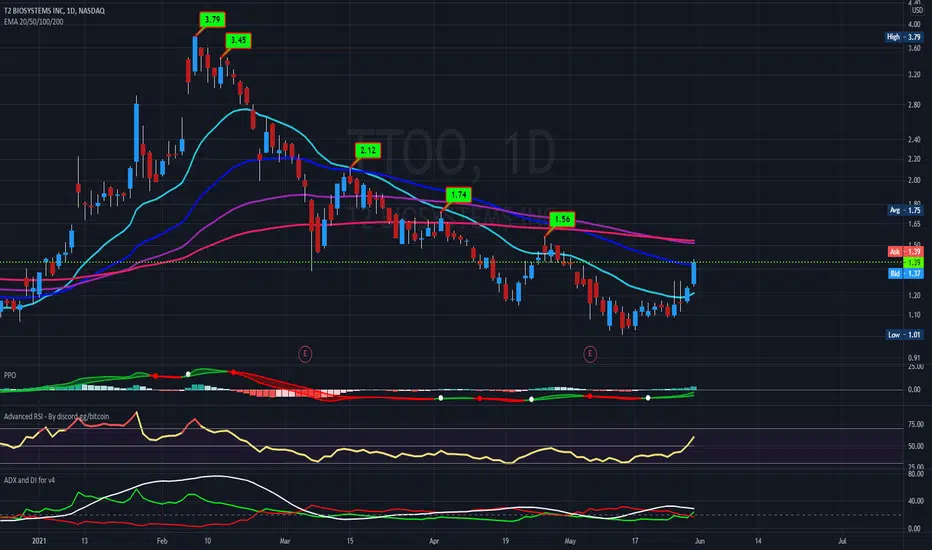Click the 2.12 price label
Image resolution: width=932 pixels, height=550 pixels.
pyautogui.click(x=368, y=150)
